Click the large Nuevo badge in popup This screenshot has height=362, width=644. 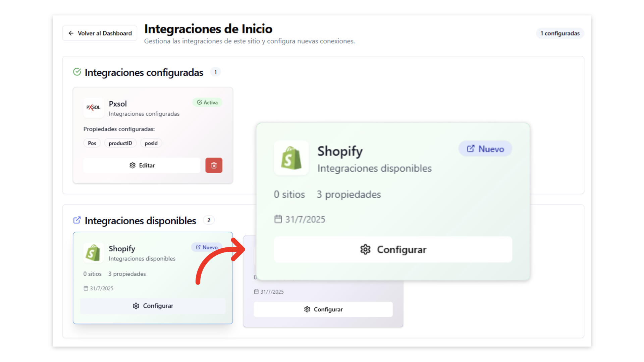coord(485,149)
